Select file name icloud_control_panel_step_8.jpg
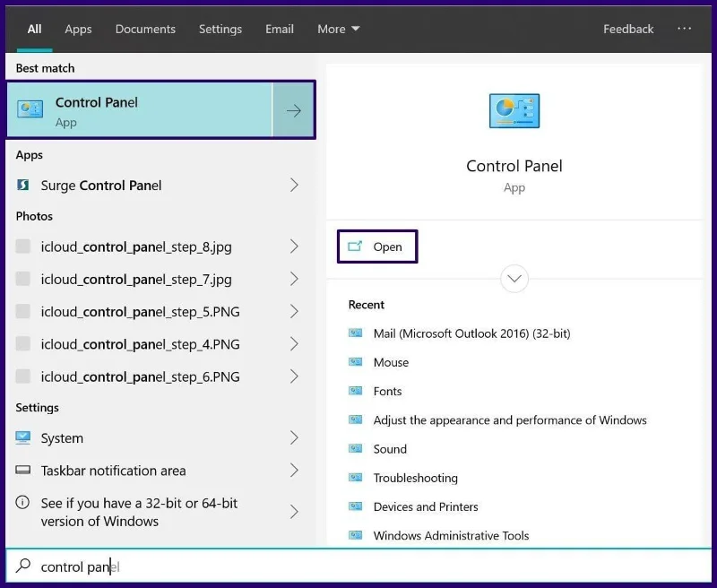 tap(136, 246)
